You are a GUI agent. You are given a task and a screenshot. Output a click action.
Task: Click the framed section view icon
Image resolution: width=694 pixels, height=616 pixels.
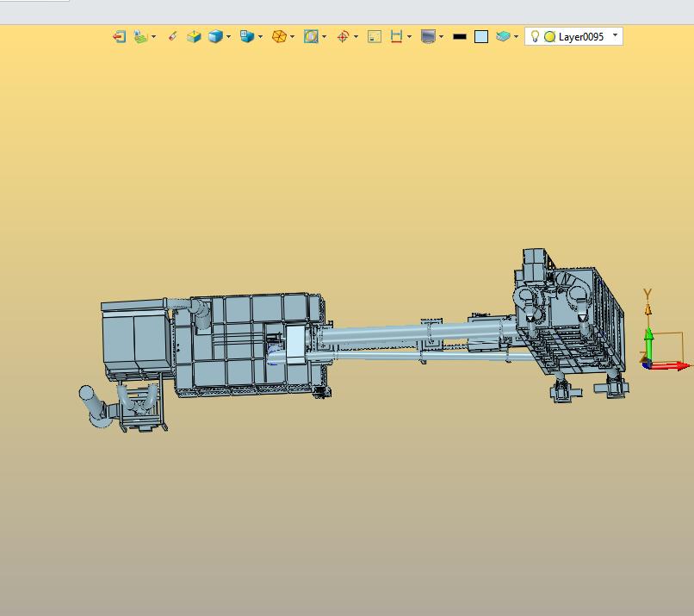coord(311,36)
